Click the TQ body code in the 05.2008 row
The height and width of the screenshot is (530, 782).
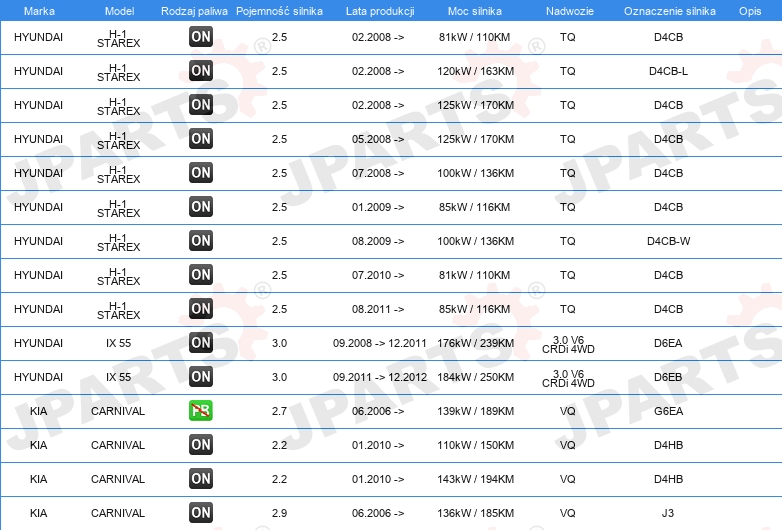click(568, 139)
